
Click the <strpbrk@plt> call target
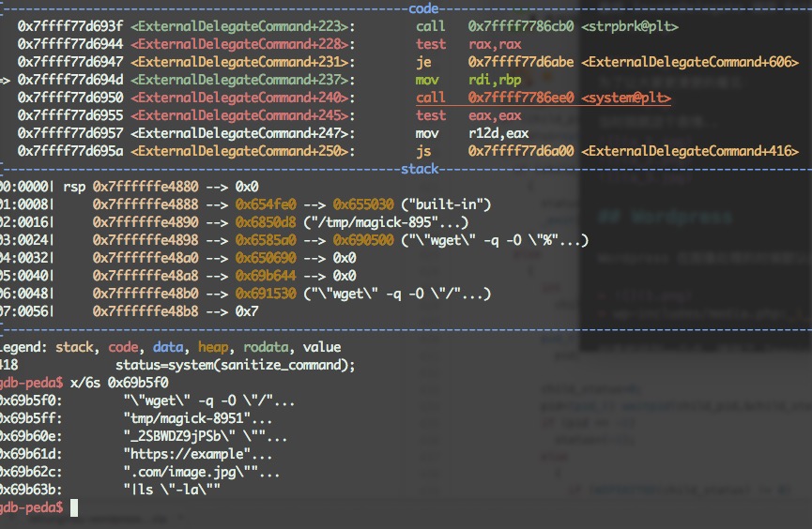[629, 26]
